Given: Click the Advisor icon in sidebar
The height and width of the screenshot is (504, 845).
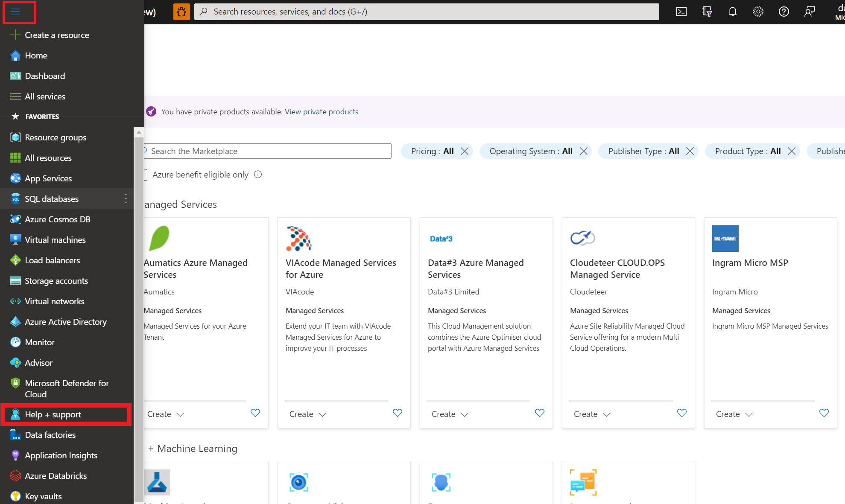Looking at the screenshot, I should point(15,362).
